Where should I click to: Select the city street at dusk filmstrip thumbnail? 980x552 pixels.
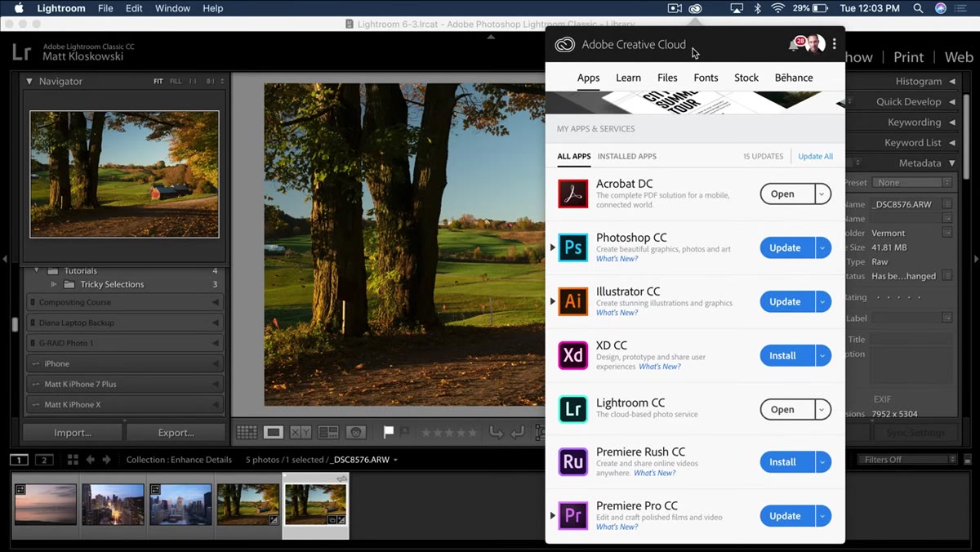coord(113,505)
